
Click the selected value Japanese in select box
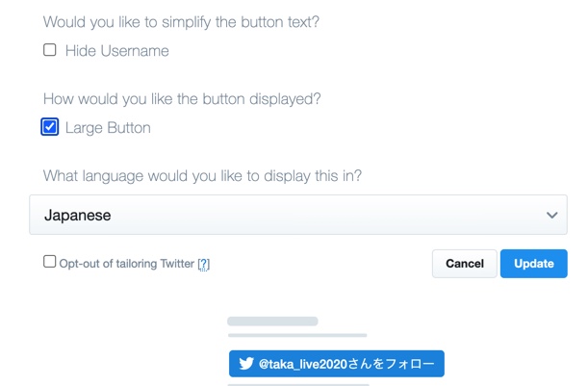pyautogui.click(x=78, y=216)
